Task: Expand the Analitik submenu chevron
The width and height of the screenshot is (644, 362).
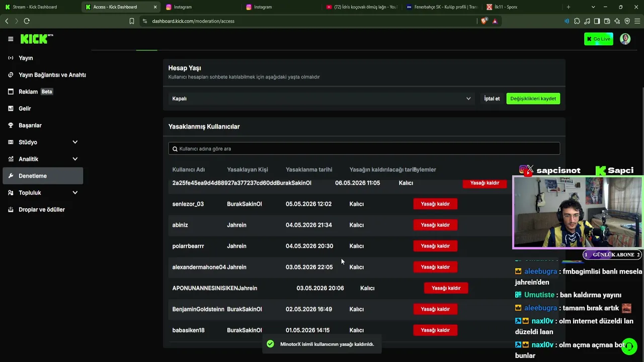Action: pyautogui.click(x=75, y=159)
